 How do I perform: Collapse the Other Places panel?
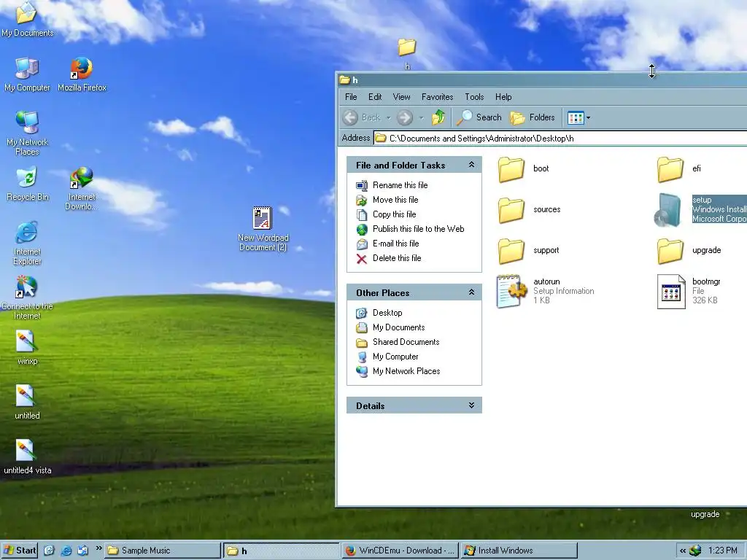(471, 292)
